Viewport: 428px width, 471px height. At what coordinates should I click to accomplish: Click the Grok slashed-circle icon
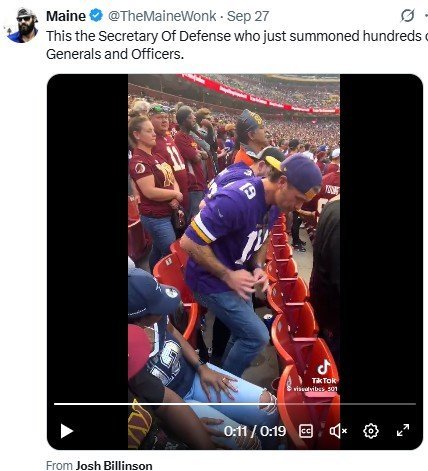coord(407,16)
